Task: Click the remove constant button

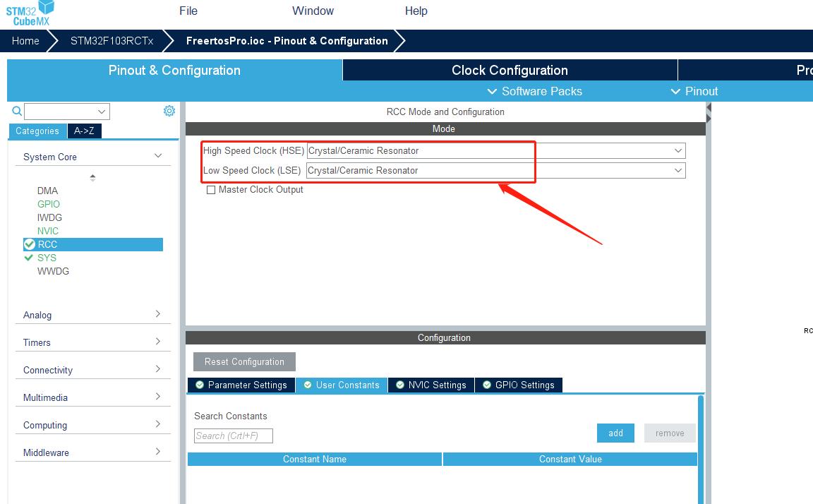Action: coord(670,433)
